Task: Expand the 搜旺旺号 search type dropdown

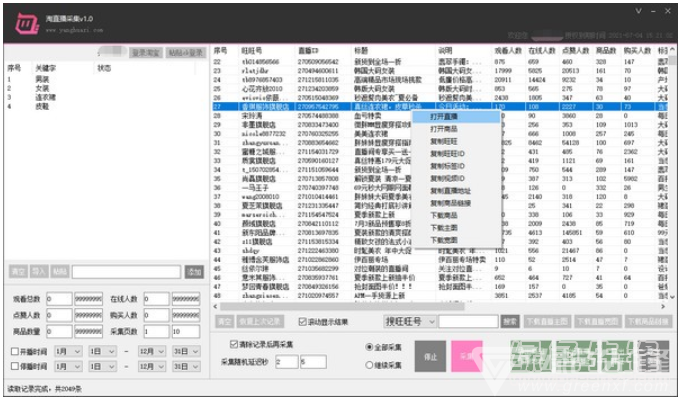Action: [410, 322]
